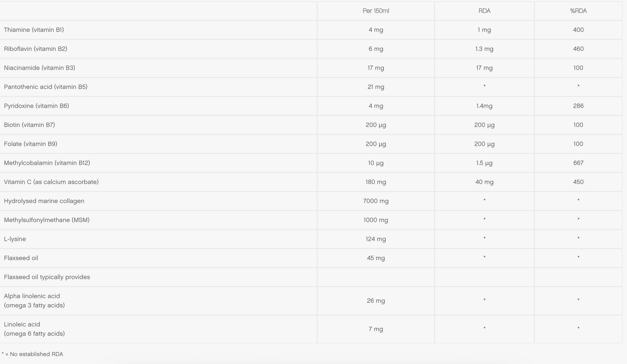Click the Per 150ml column header

point(376,11)
